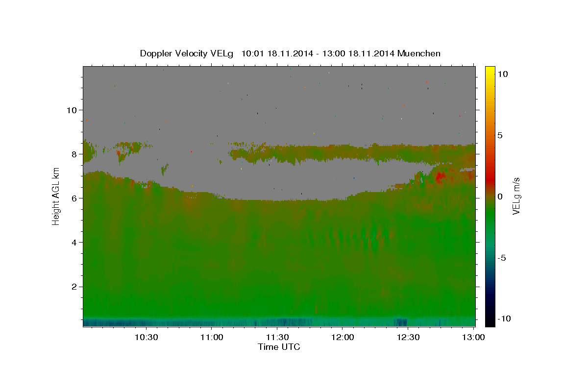Click the blue near-surface velocity band
The height and width of the screenshot is (392, 588).
[279, 322]
